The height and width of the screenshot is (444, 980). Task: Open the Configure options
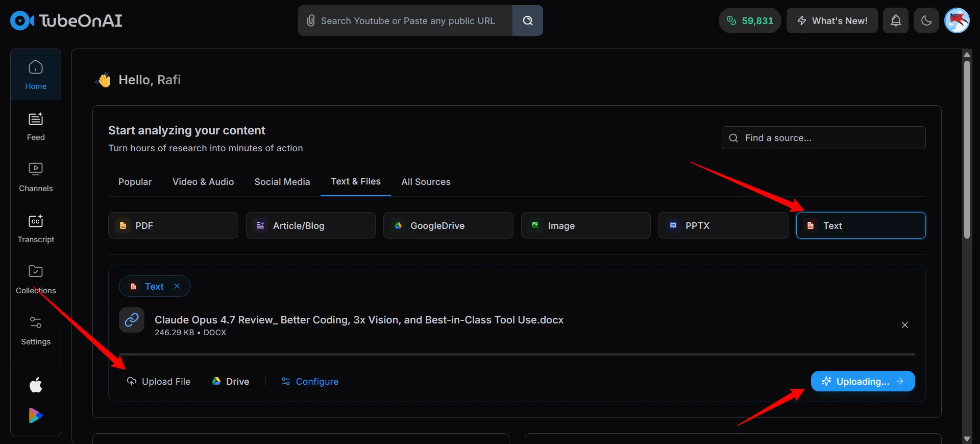(x=310, y=382)
